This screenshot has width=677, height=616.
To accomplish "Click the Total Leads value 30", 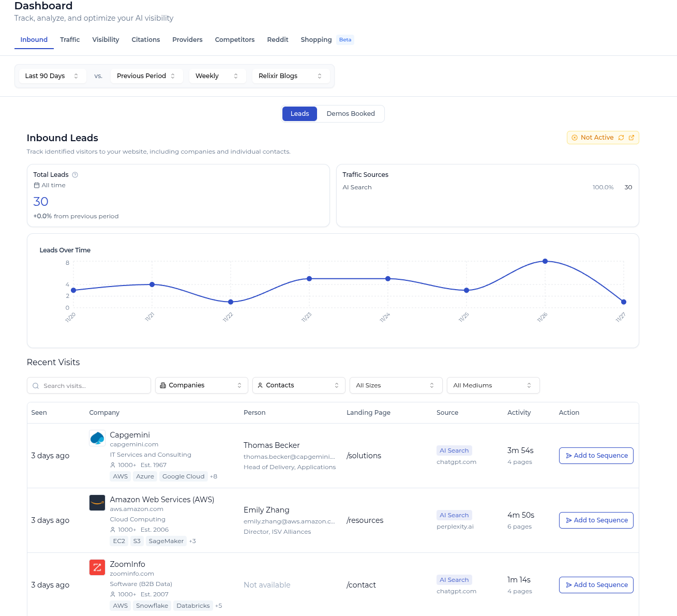I will pos(41,202).
